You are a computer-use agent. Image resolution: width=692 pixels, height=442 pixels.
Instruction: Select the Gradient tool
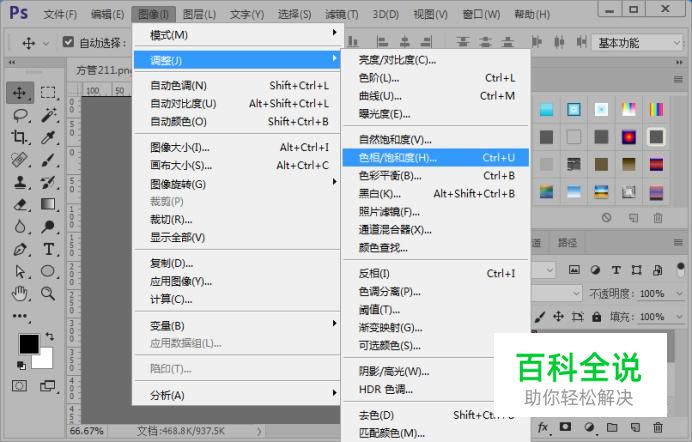tap(48, 204)
